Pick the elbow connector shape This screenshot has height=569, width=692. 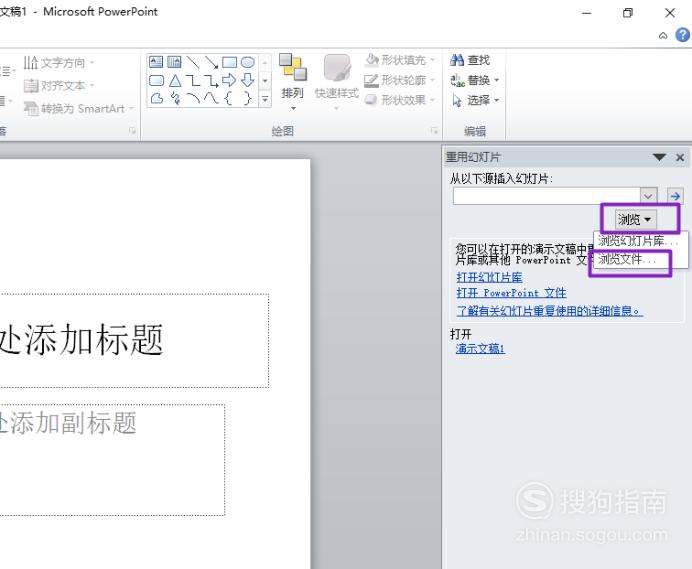pyautogui.click(x=193, y=80)
